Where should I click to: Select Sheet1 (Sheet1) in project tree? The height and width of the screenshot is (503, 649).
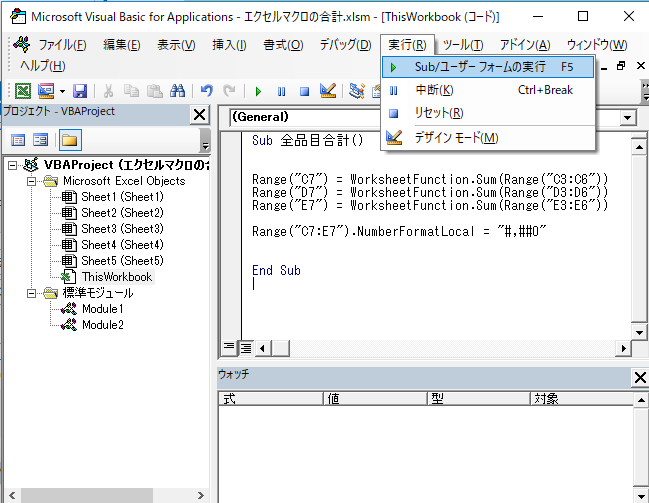[x=122, y=197]
